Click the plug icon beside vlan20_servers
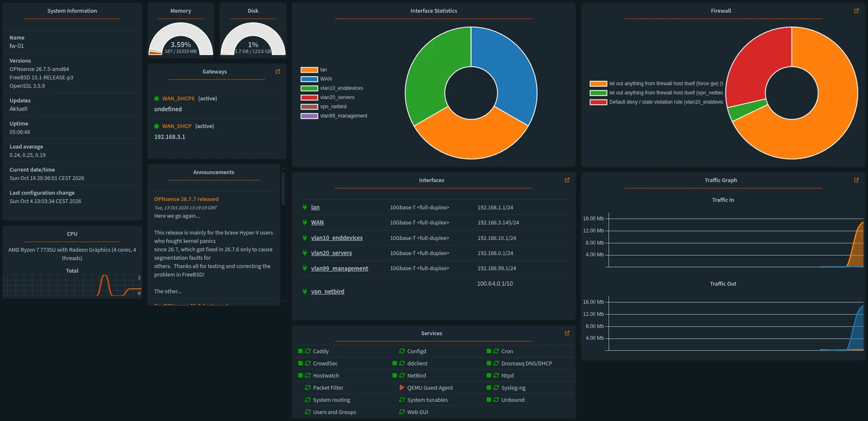The height and width of the screenshot is (421, 868). point(305,253)
